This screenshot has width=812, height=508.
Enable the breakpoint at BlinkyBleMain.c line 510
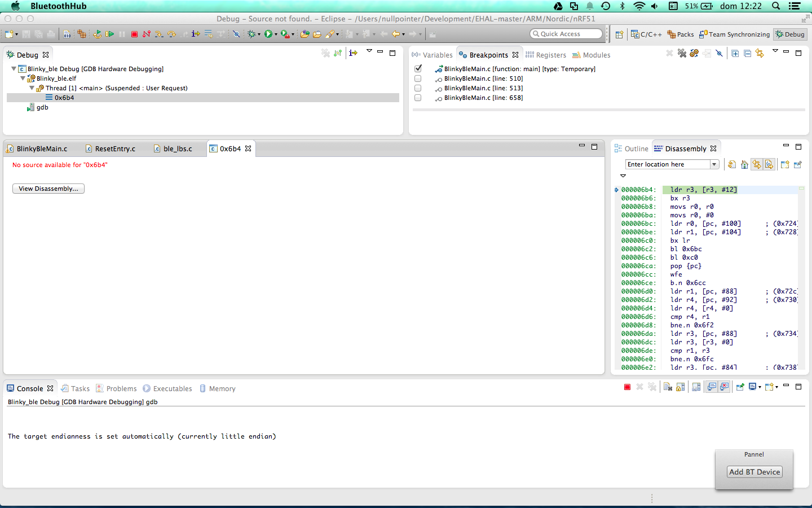pyautogui.click(x=418, y=78)
